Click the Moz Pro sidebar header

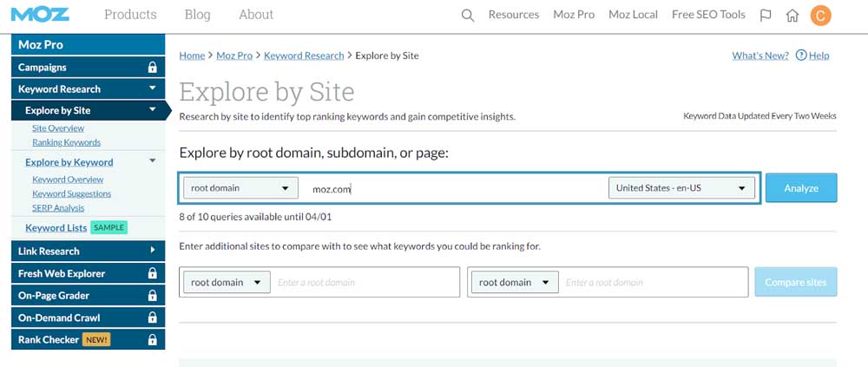tap(88, 45)
